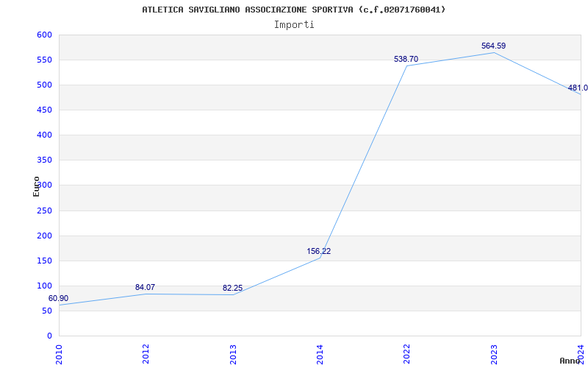
Task: Click the 2010 x-axis year label
Action: point(59,354)
